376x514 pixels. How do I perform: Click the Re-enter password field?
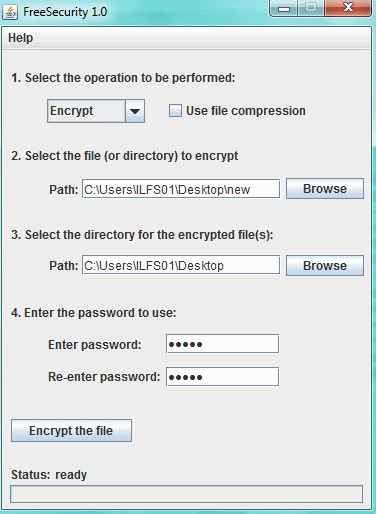tap(222, 377)
